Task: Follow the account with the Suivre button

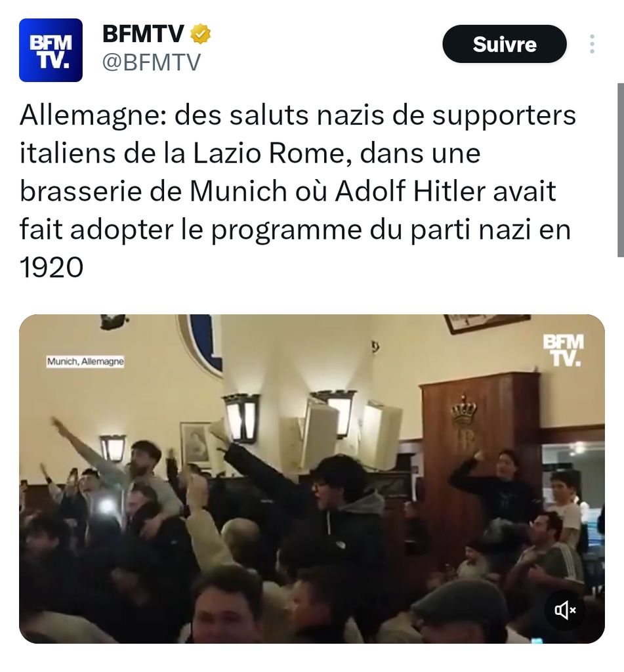Action: point(505,44)
